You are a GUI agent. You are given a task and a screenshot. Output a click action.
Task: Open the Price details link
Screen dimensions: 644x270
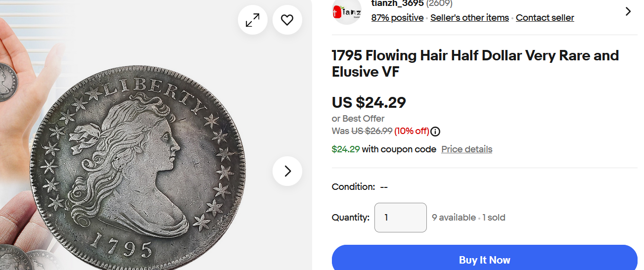tap(466, 149)
